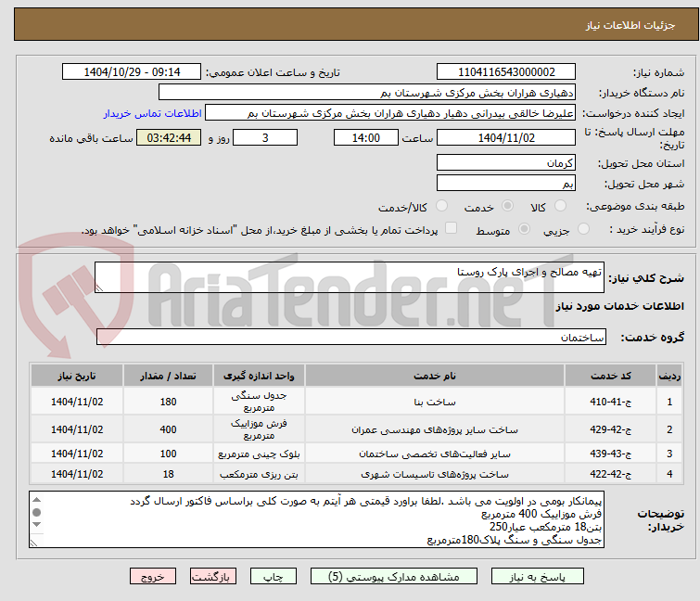The height and width of the screenshot is (601, 700).
Task: Click the quantity cell 180
Action: tap(169, 402)
